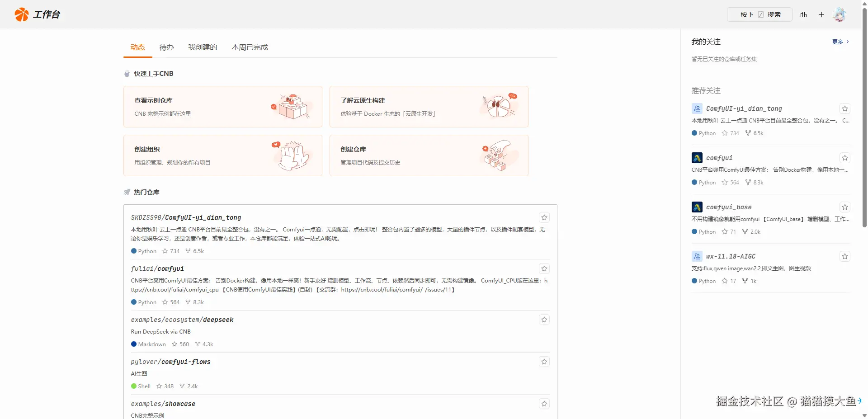Click the 564 star count under fuliai/comfyui
Image resolution: width=868 pixels, height=419 pixels.
pyautogui.click(x=171, y=302)
